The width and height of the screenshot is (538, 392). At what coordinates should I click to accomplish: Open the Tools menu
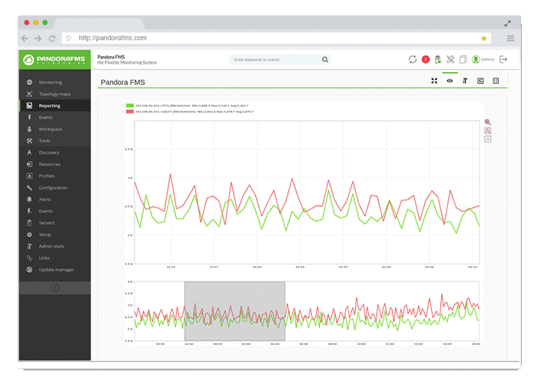[45, 141]
